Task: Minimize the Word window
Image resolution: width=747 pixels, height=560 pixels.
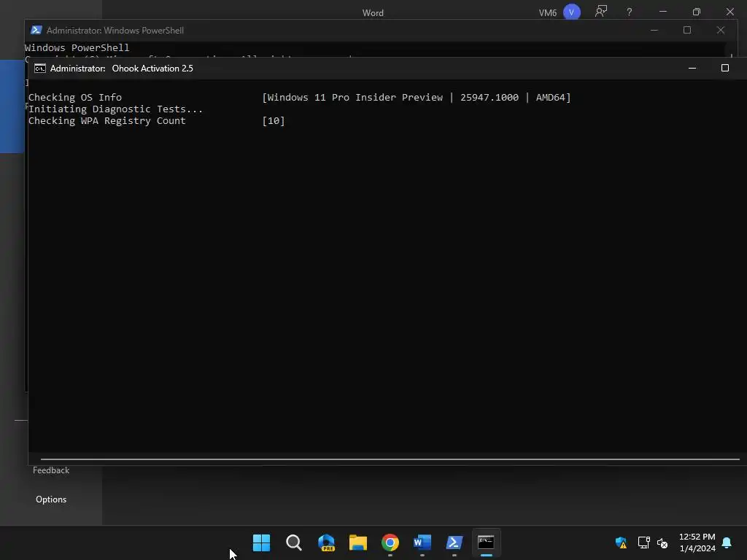Action: 662,12
